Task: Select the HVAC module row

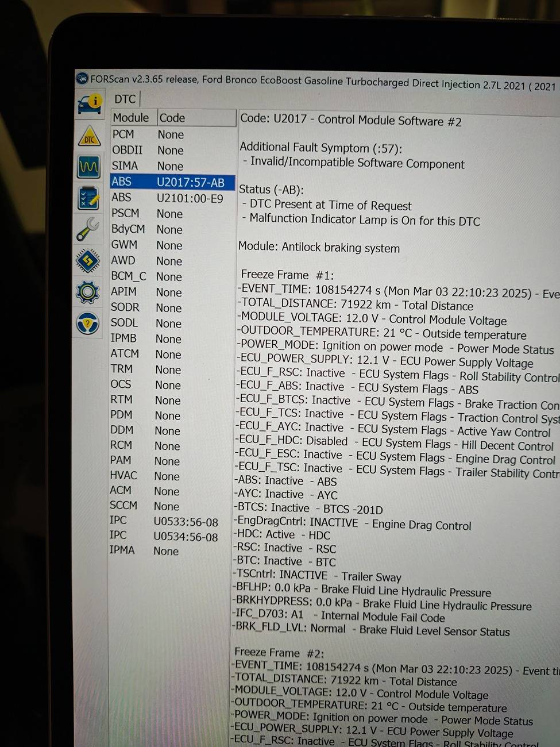Action: (171, 476)
